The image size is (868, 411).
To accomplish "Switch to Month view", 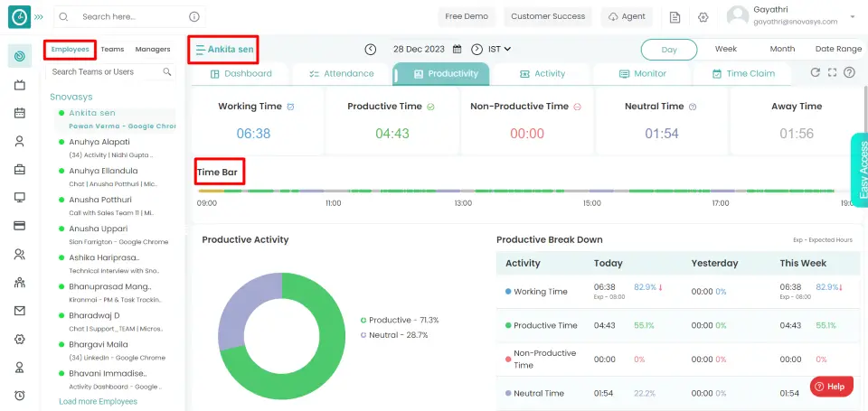I will click(x=782, y=50).
